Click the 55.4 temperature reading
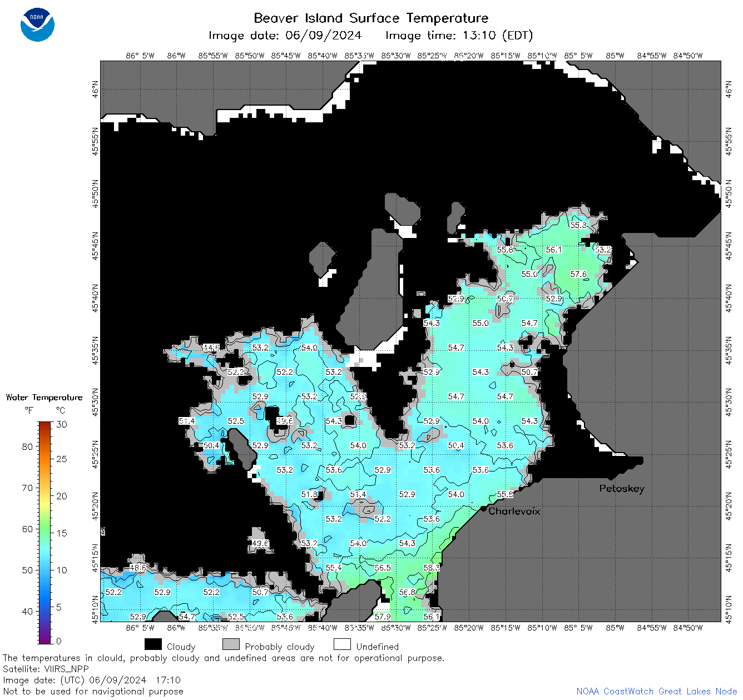The height and width of the screenshot is (700, 743). 334,568
